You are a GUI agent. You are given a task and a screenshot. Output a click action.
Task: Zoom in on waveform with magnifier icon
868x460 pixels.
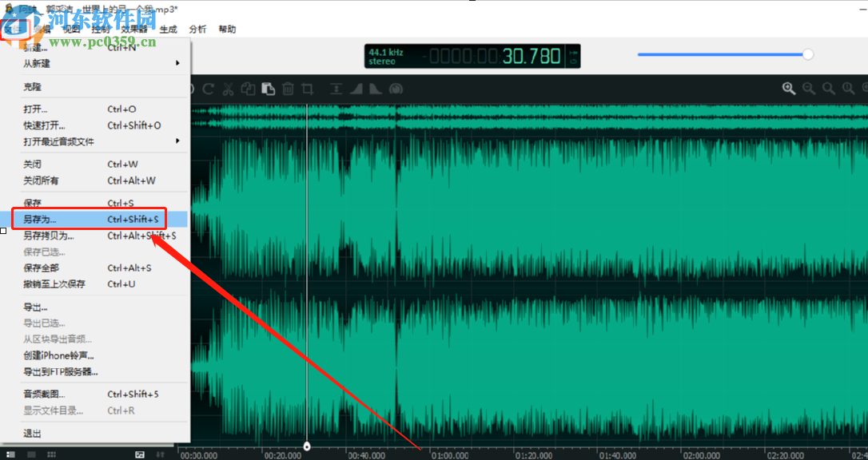tap(790, 89)
